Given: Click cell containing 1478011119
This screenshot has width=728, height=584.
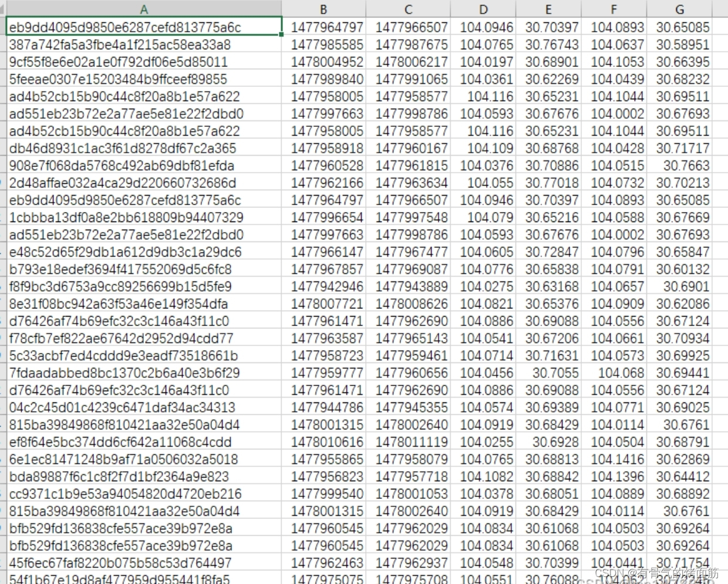Looking at the screenshot, I should (408, 442).
